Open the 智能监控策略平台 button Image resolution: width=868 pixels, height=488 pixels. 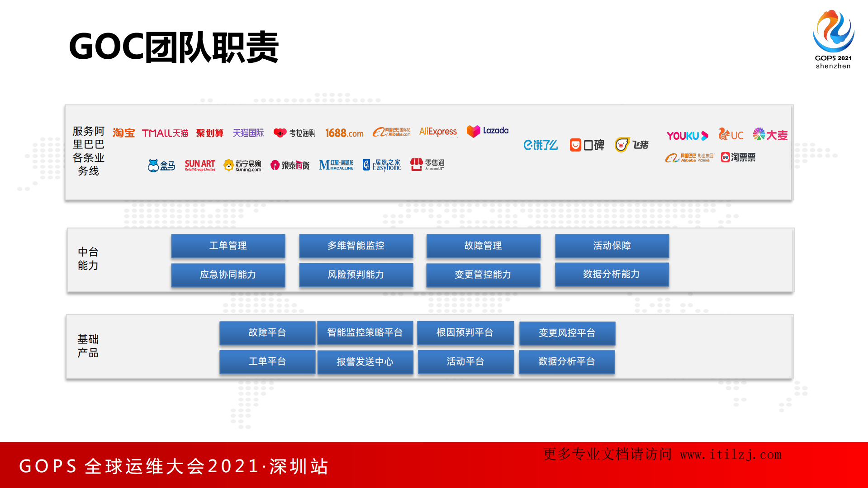coord(365,333)
